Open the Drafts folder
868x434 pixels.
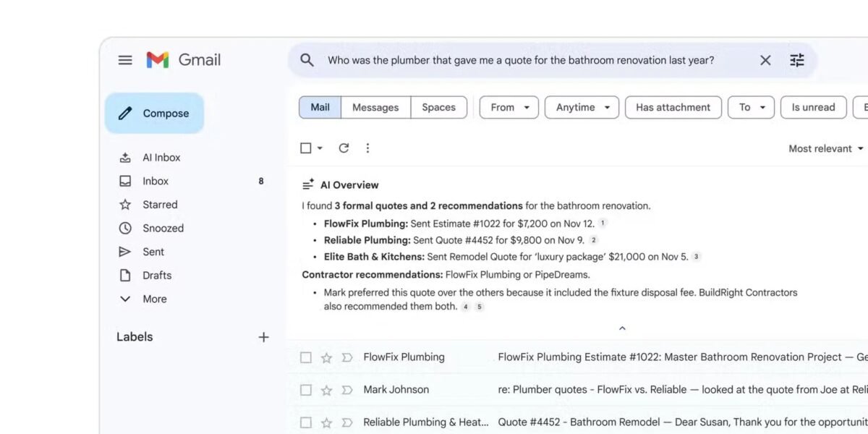(x=157, y=275)
